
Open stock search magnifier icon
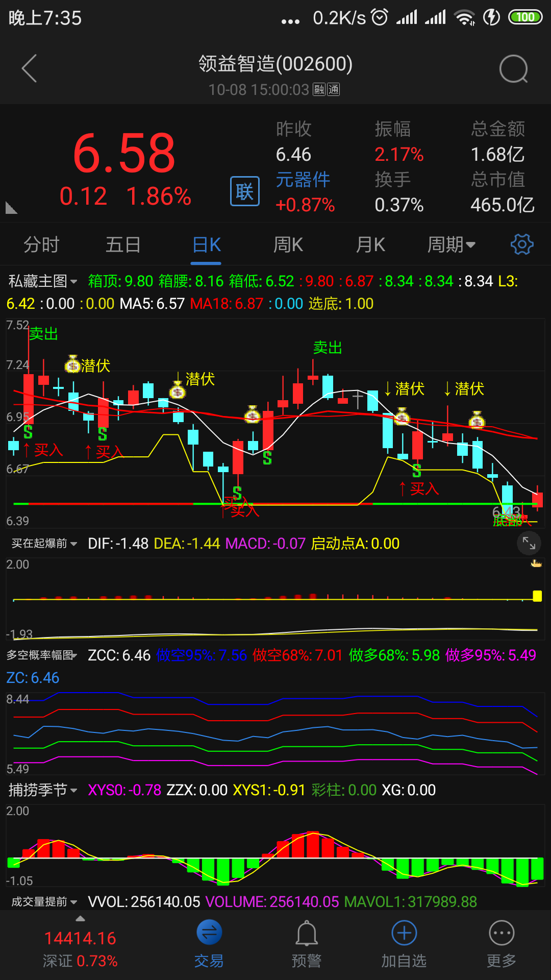[513, 68]
